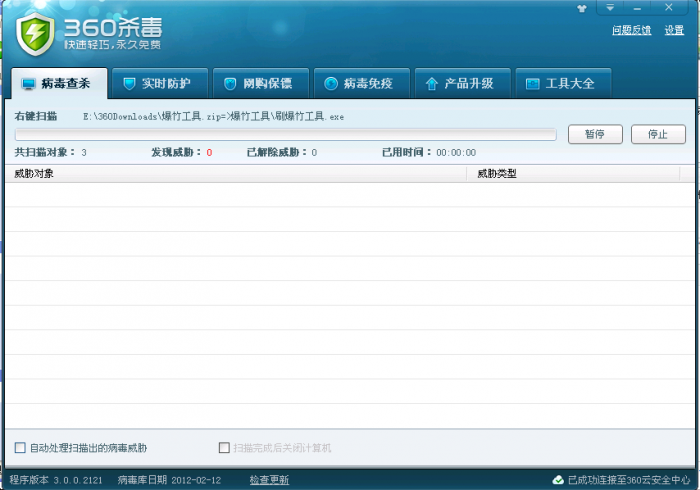
Task: Click the 共扫描对象 count value
Action: click(84, 153)
